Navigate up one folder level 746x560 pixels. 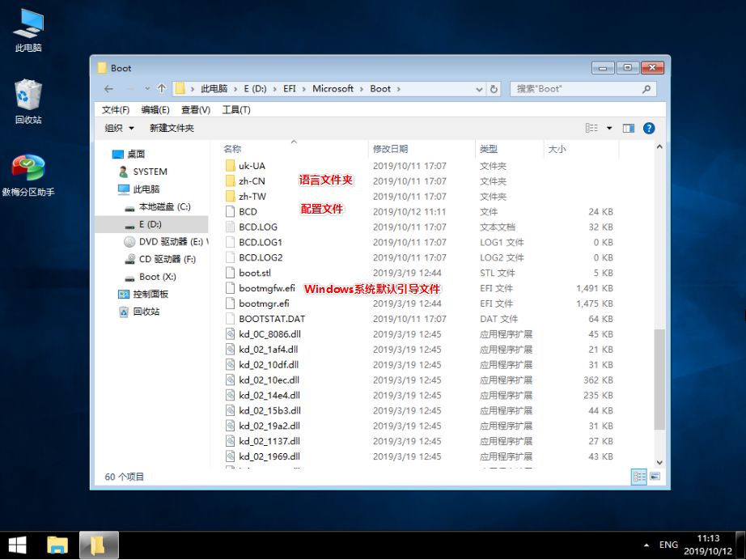pos(163,89)
